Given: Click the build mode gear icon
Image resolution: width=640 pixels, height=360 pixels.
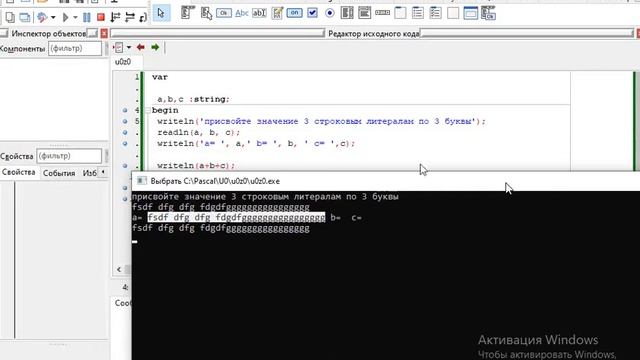Looking at the screenshot, I should [42, 17].
